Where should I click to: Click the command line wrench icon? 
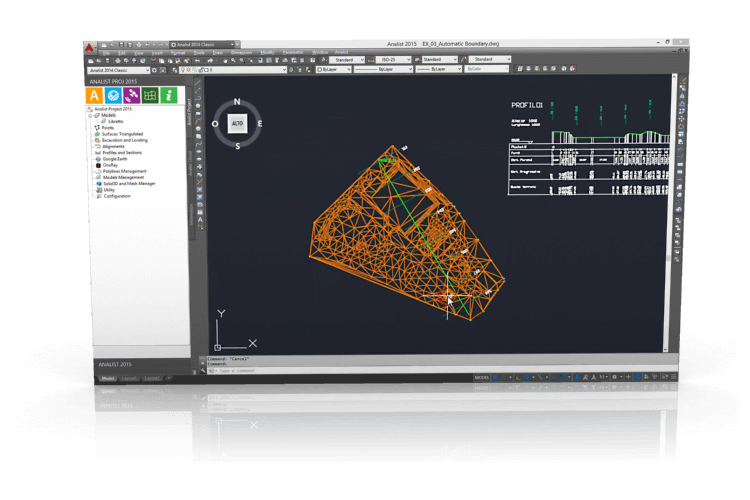coord(203,371)
